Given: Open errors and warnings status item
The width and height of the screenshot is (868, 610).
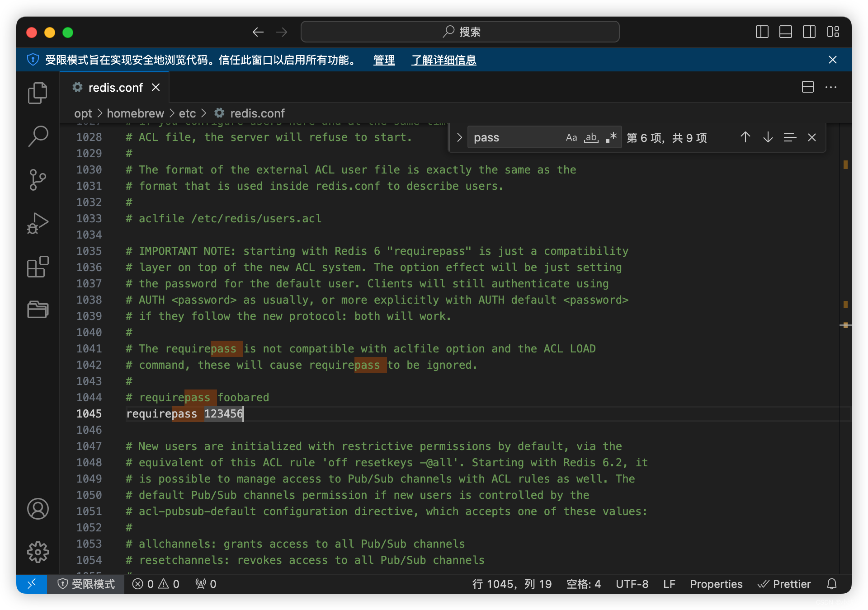Looking at the screenshot, I should click(156, 584).
